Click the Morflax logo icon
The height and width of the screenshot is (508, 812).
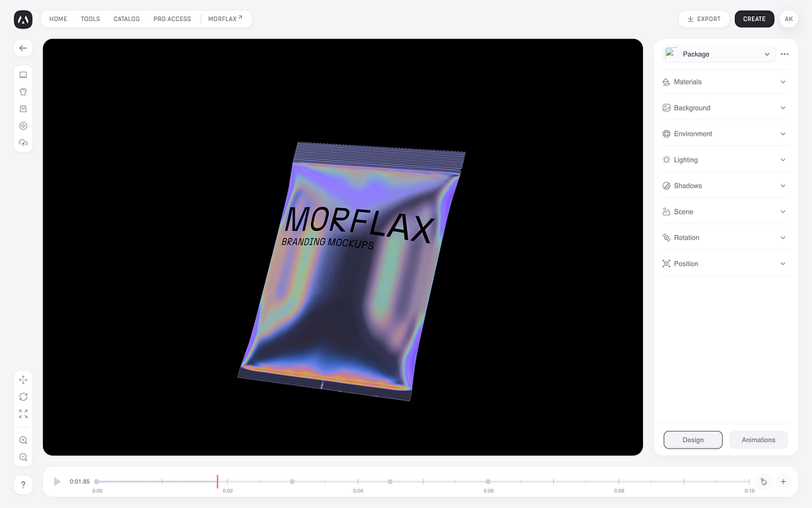(x=23, y=20)
